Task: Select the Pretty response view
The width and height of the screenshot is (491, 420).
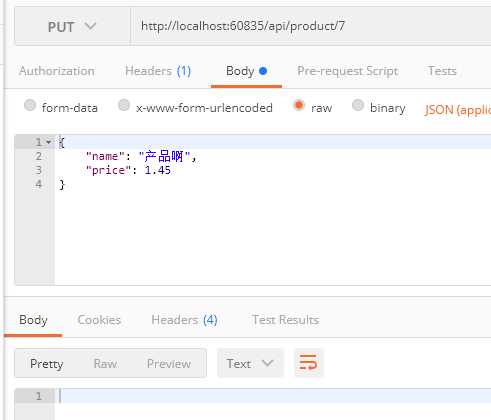Action: click(x=46, y=364)
